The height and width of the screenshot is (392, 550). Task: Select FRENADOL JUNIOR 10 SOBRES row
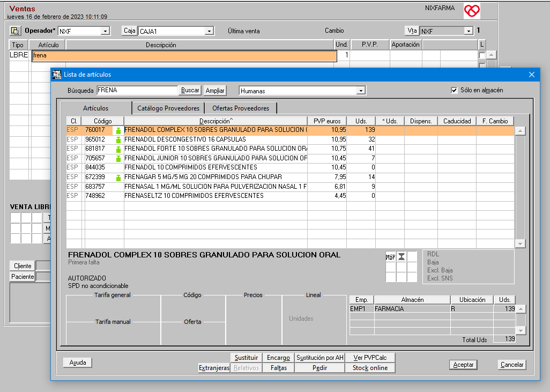290,158
